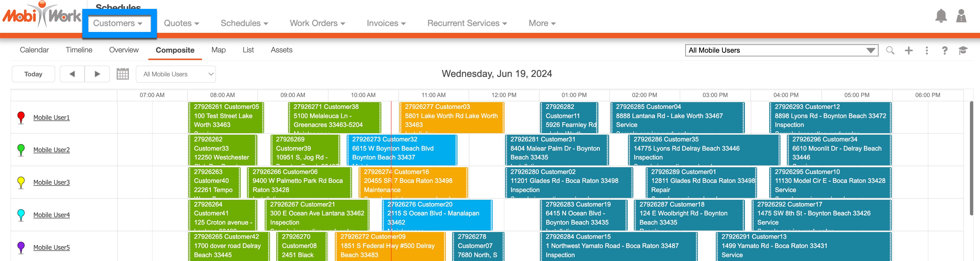The height and width of the screenshot is (261, 980).
Task: Go to the next day
Action: [97, 74]
